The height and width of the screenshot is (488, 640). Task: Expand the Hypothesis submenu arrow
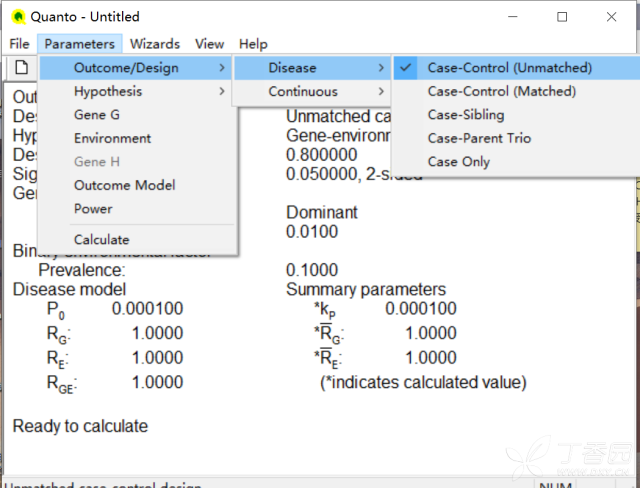[x=222, y=91]
